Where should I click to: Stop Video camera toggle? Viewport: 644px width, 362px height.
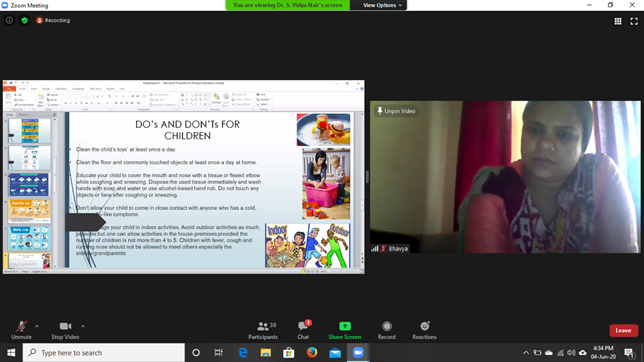click(x=65, y=329)
